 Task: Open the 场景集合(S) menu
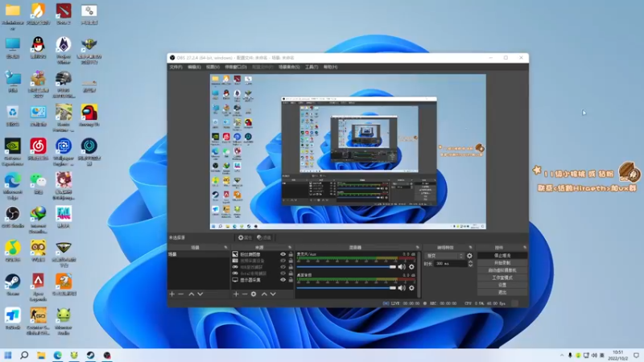click(289, 67)
